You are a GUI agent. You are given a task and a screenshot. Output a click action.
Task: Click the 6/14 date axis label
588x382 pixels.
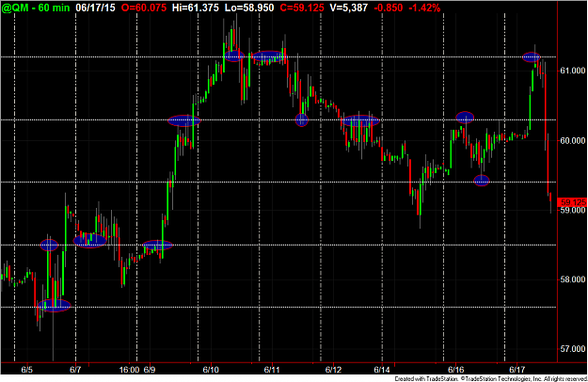[382, 370]
